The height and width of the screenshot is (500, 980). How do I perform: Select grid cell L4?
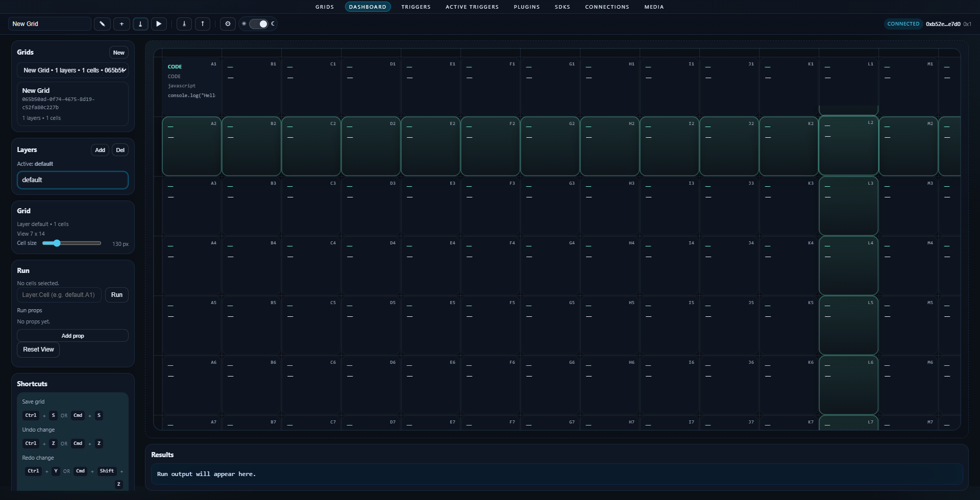848,266
